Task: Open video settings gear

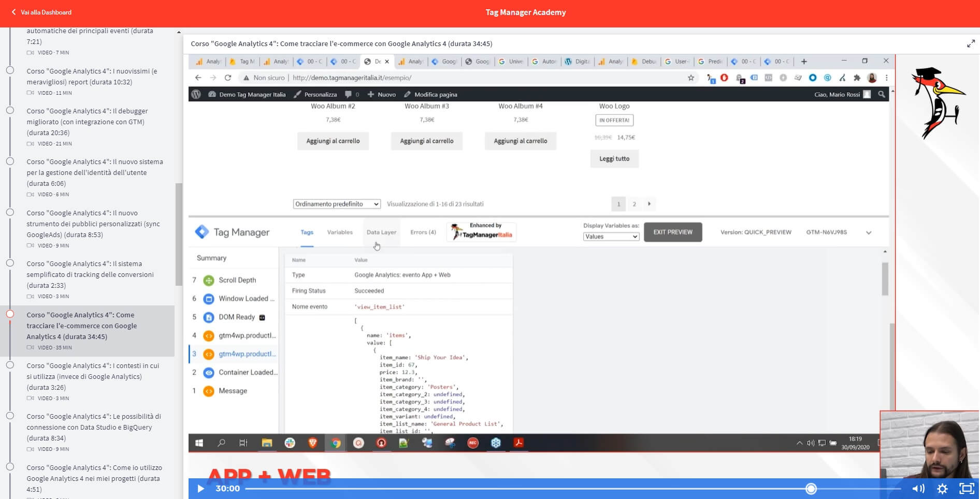Action: pos(942,488)
